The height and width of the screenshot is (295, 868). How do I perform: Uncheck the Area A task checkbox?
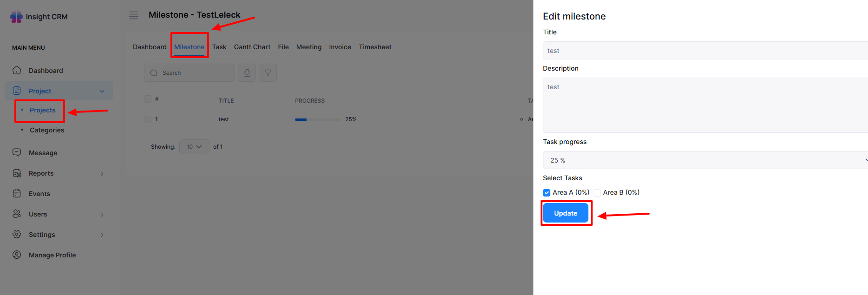click(547, 193)
